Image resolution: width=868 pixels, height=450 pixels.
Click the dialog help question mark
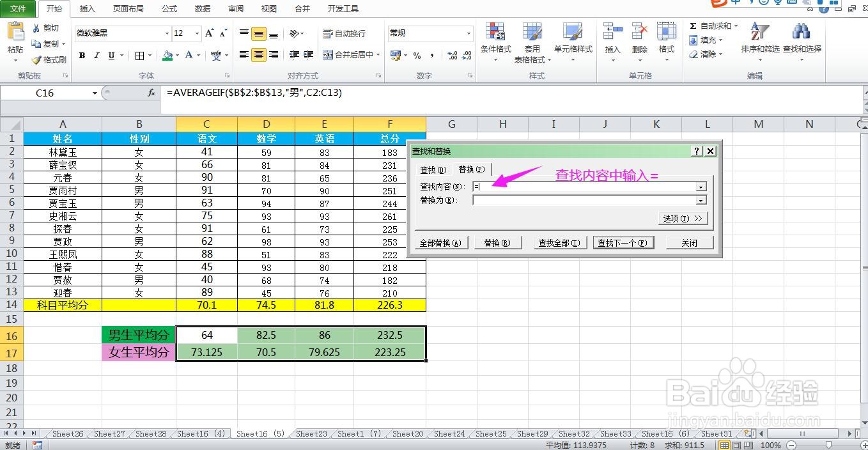697,151
